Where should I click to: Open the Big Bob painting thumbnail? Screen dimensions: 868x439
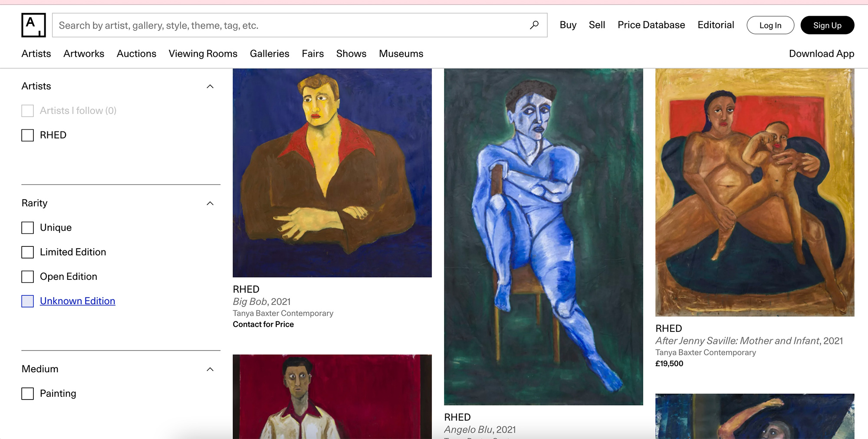click(332, 173)
